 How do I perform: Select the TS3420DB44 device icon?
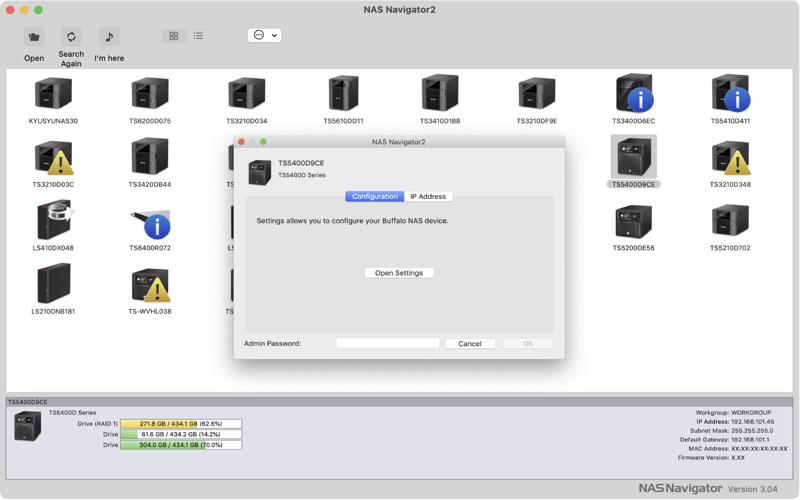point(149,156)
